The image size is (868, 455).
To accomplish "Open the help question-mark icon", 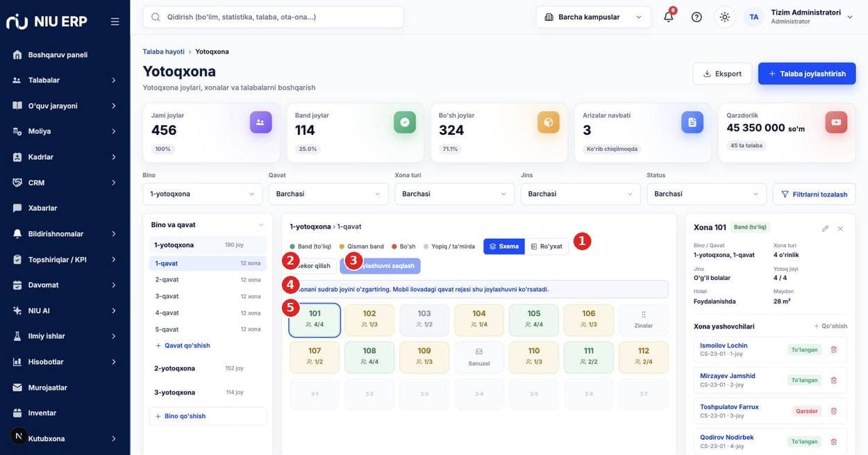I will 696,17.
